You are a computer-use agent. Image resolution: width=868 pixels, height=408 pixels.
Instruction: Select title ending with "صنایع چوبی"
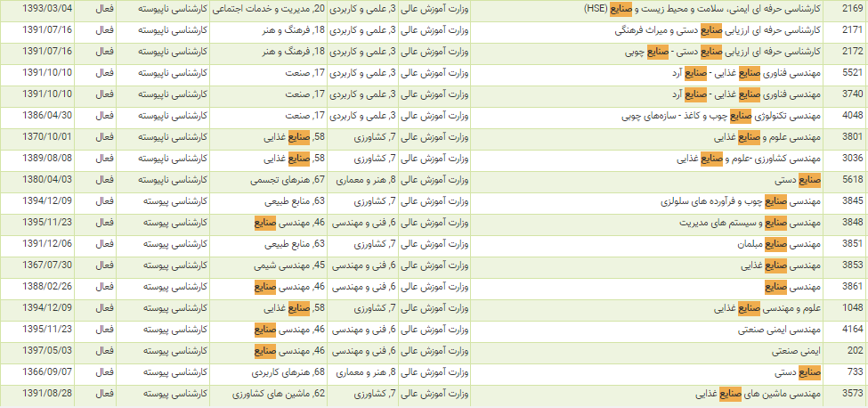click(x=723, y=52)
